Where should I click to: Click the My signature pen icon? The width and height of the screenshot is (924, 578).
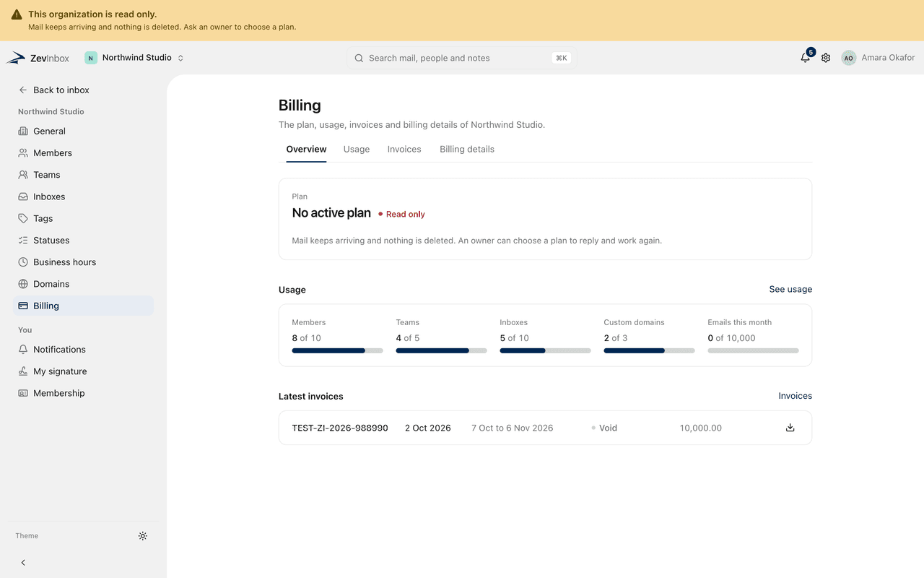coord(23,371)
